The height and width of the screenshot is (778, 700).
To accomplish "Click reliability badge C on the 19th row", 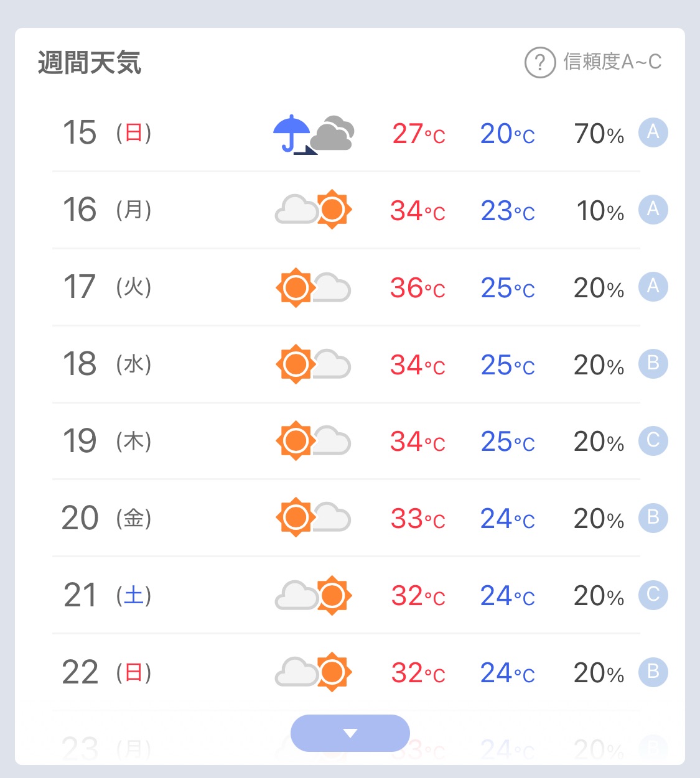I will click(x=653, y=441).
